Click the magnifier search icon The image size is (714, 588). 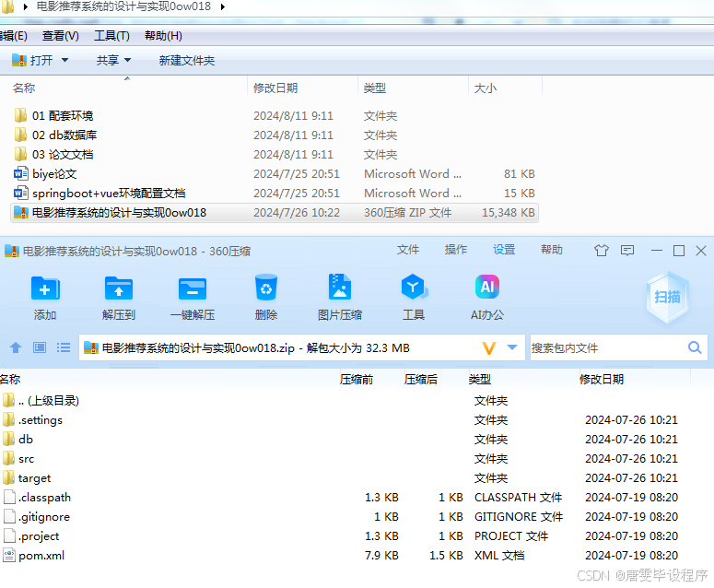[695, 348]
